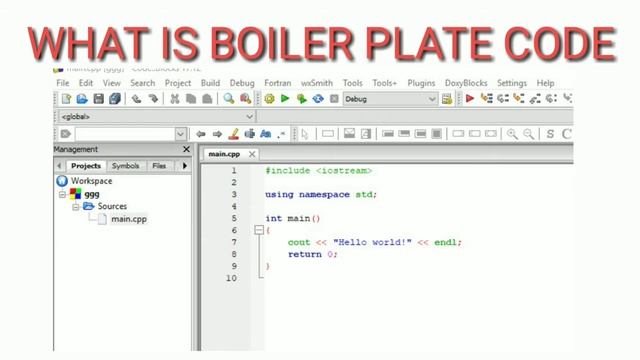640x360 pixels.
Task: Click the Zoom in magnifier icon
Action: [x=512, y=134]
